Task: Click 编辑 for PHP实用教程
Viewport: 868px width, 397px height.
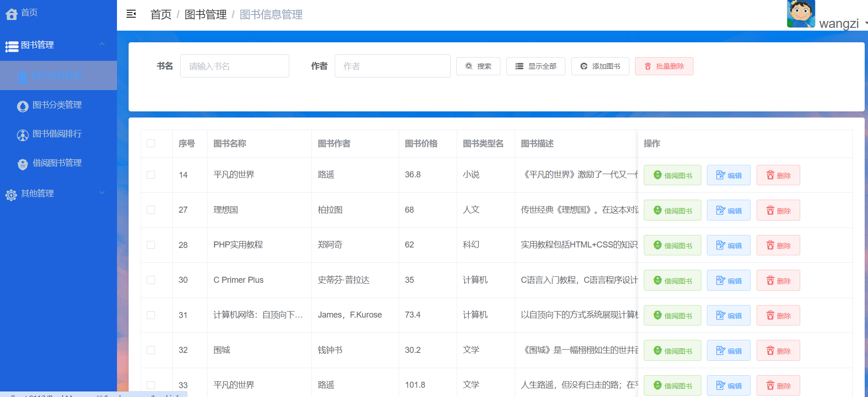Action: click(x=729, y=245)
